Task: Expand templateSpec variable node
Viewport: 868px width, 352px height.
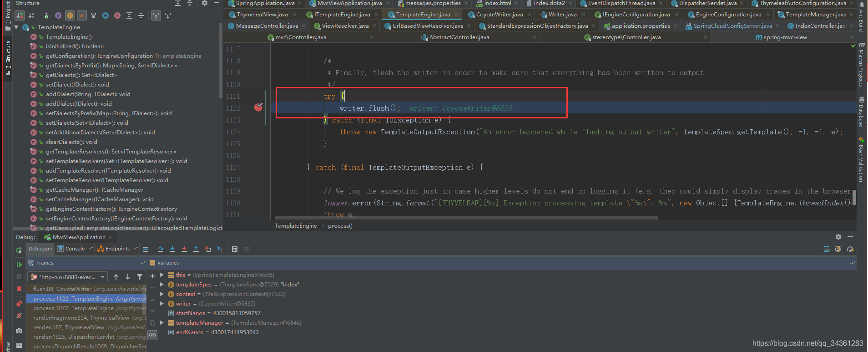Action: click(162, 285)
